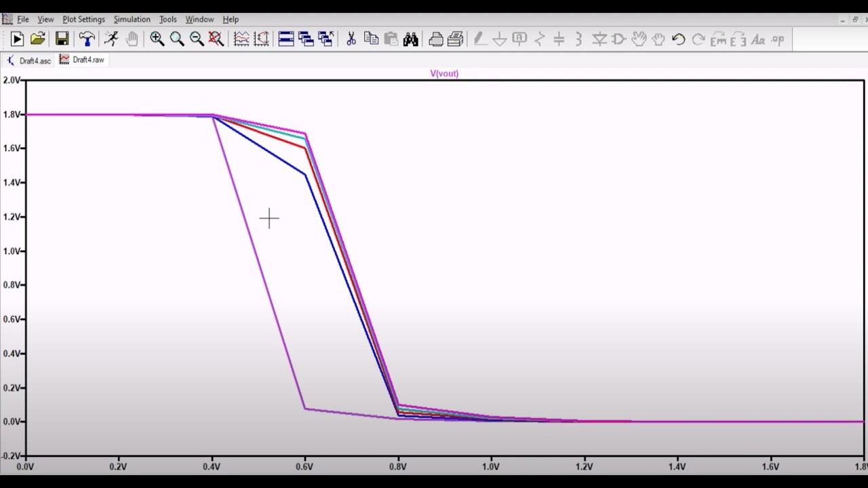This screenshot has width=868, height=488.
Task: Select the Zoom In magnifier
Action: point(157,39)
